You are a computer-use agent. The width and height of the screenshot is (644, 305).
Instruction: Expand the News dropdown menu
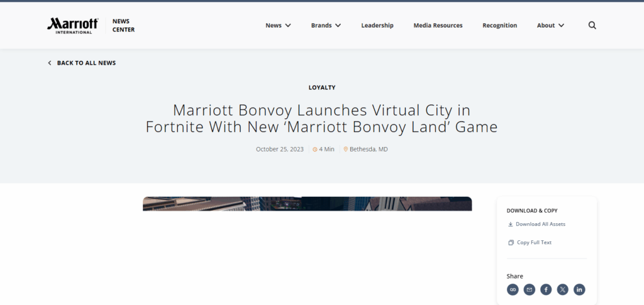pos(278,25)
